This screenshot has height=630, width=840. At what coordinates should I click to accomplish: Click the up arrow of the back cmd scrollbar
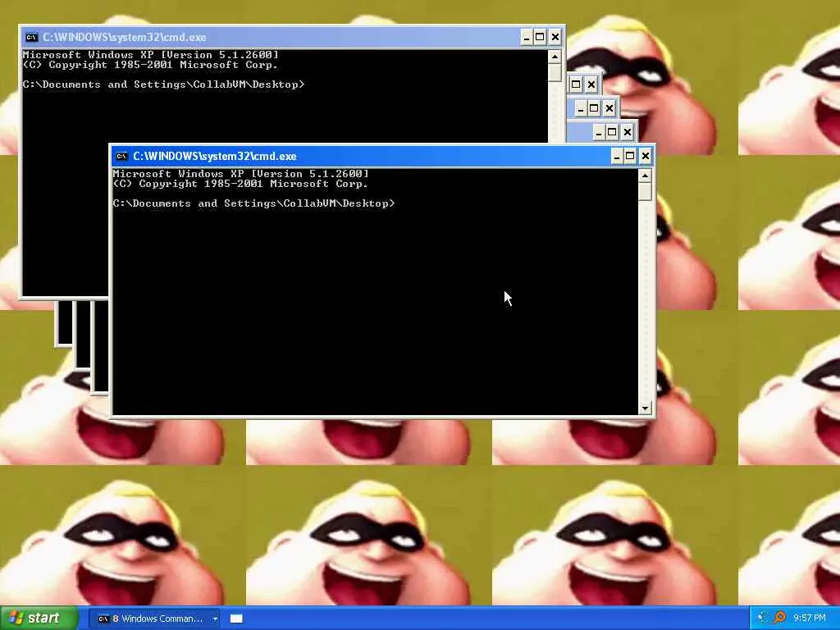coord(555,57)
